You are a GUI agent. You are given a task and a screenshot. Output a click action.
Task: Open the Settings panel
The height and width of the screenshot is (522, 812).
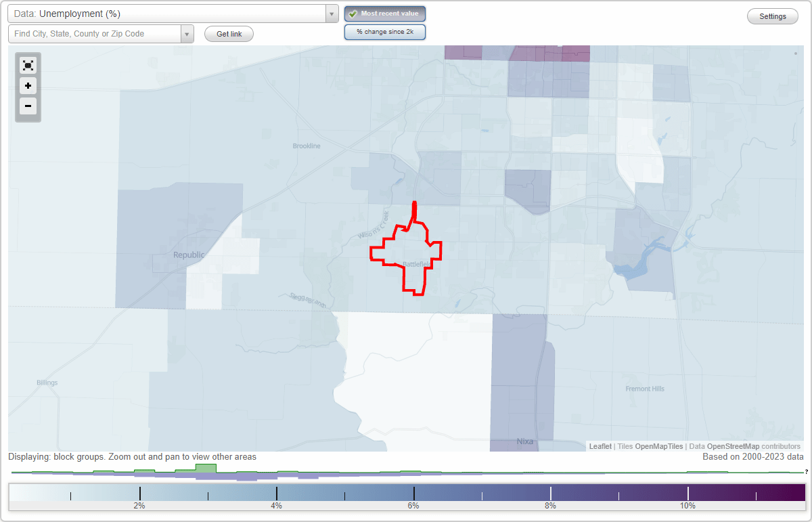(772, 16)
